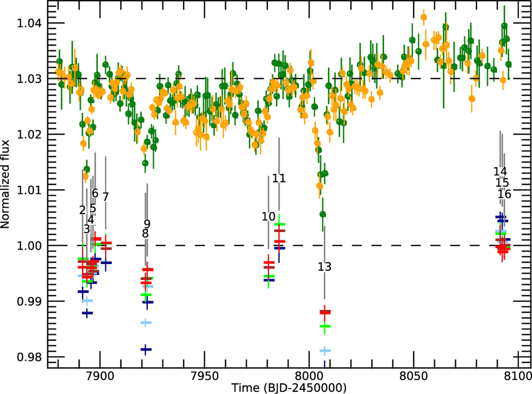Image resolution: width=532 pixels, height=394 pixels.
Task: Select the epoch label 14
Action: click(x=500, y=171)
